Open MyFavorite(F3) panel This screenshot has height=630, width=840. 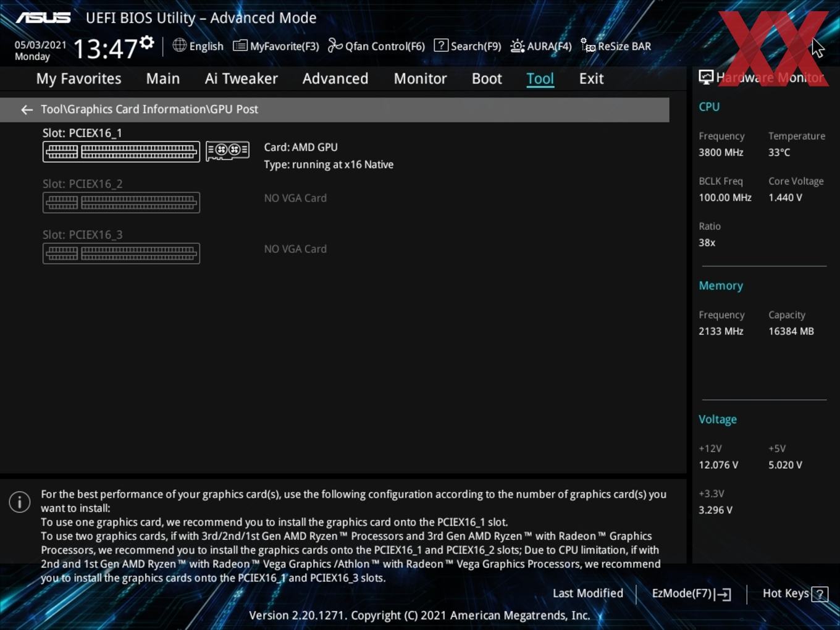coord(276,46)
